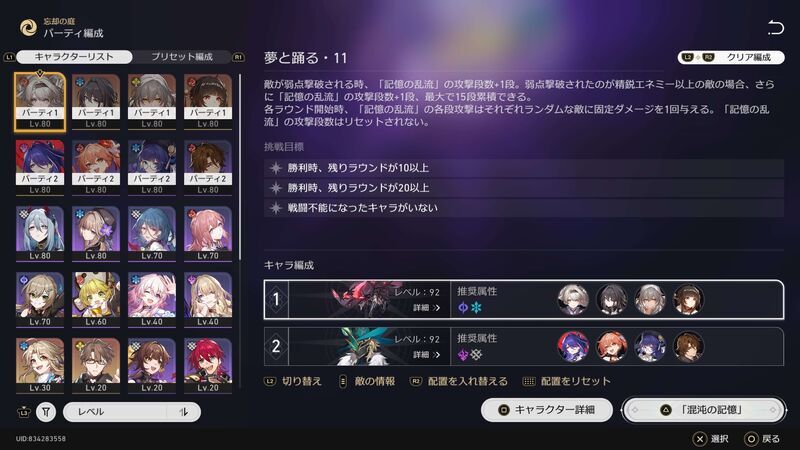Switch to キャラクターリスト tab
800x450 pixels.
[74, 57]
